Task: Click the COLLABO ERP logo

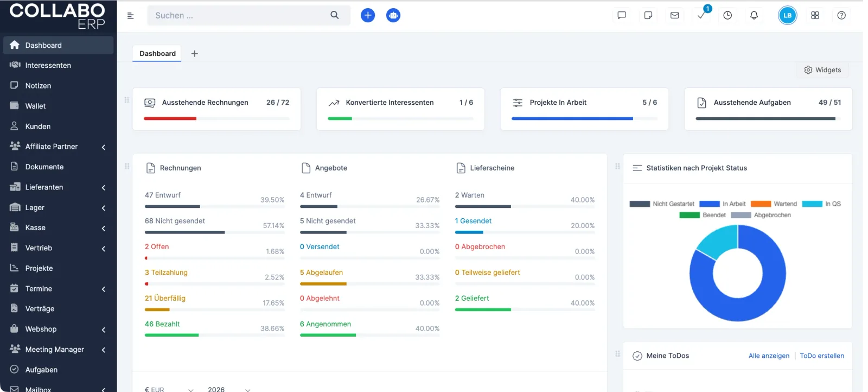Action: 58,16
